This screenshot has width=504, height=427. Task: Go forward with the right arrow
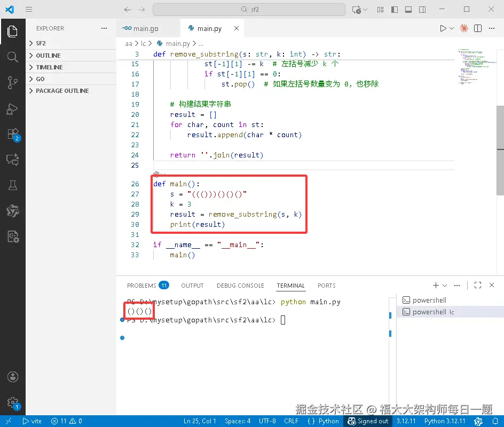[x=141, y=9]
